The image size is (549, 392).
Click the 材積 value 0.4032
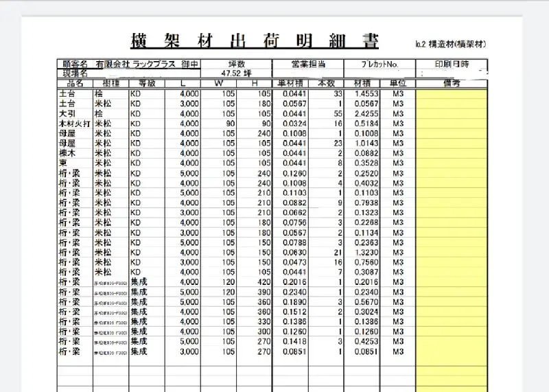[x=366, y=183]
